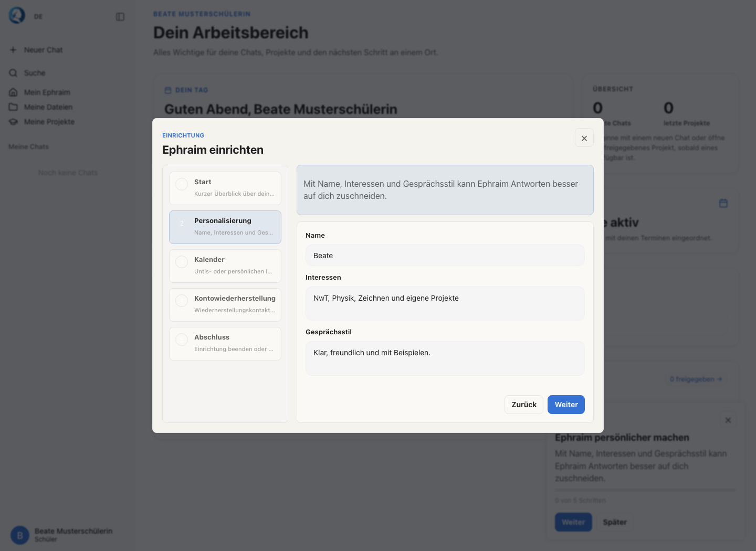
Task: Click the Start step circle indicator
Action: [182, 184]
